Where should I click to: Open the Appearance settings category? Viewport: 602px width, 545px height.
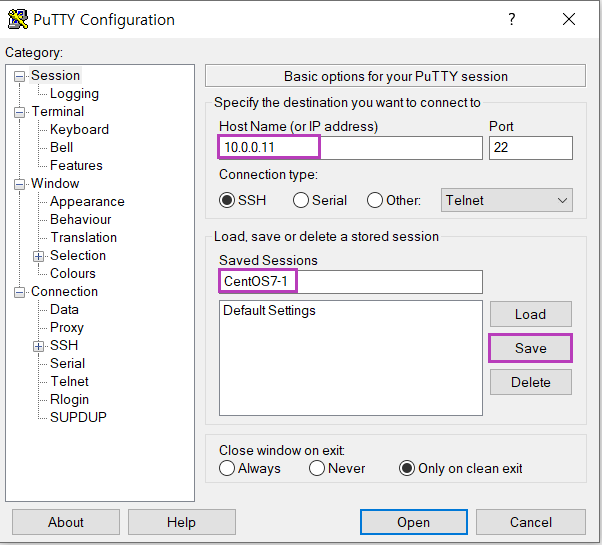(x=87, y=201)
